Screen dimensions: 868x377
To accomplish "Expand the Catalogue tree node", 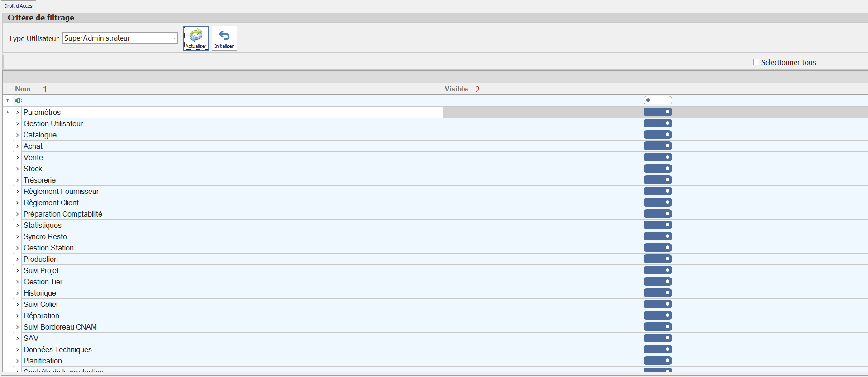I will [18, 135].
